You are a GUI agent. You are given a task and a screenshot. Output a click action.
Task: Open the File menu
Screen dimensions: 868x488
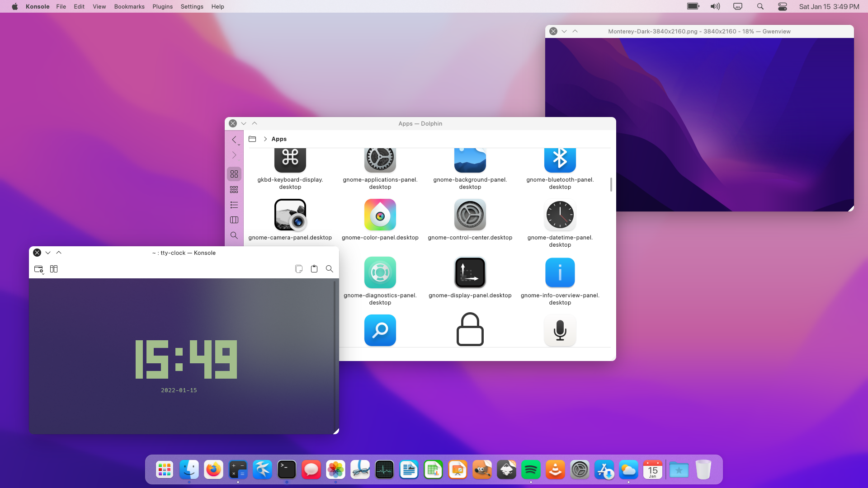(x=61, y=6)
